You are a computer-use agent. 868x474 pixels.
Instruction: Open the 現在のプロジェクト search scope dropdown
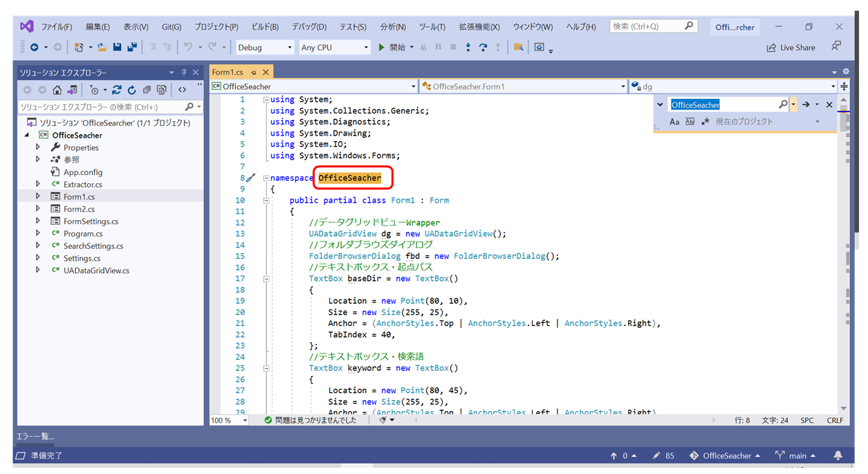(766, 122)
